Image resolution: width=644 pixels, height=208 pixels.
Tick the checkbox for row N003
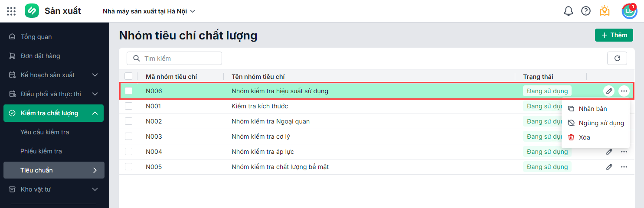pos(128,136)
